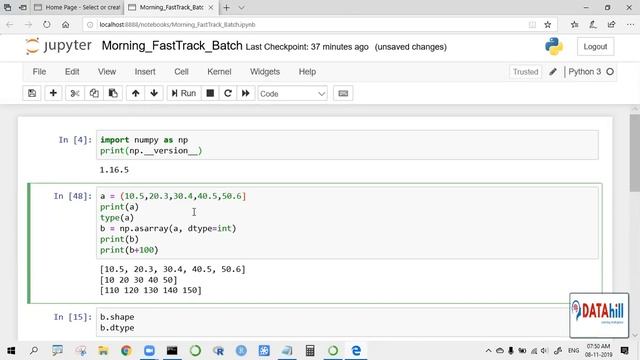Share this page icon
Viewport: 640px width, 360px height.
tap(611, 24)
